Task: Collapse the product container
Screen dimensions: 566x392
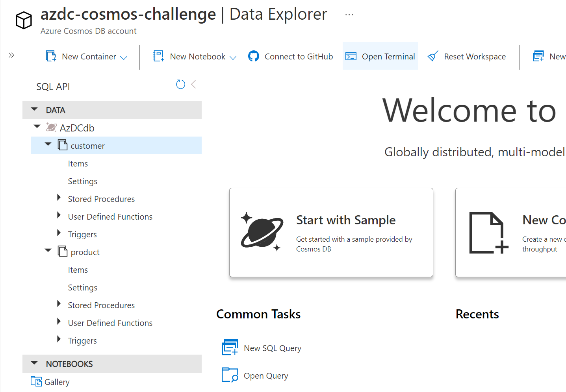Action: tap(48, 251)
